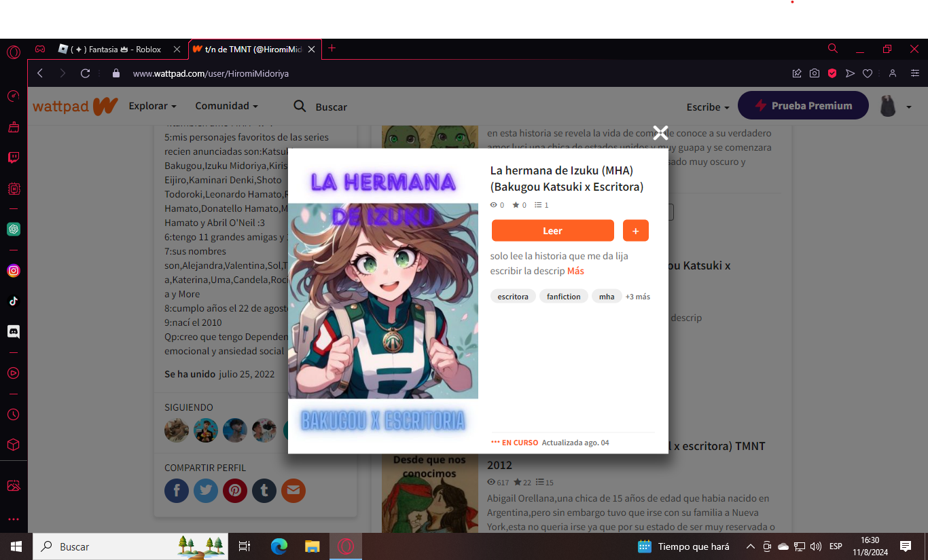
Task: Open Easy Setup sliders icon
Action: (x=915, y=73)
